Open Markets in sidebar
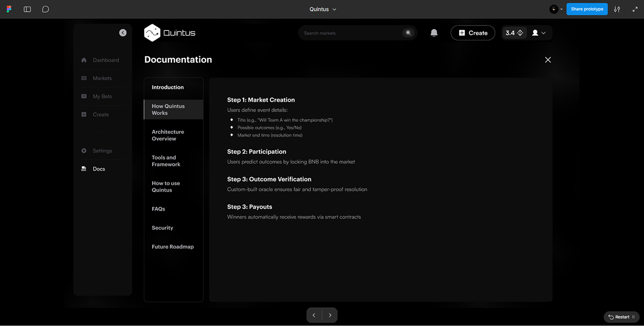Screen dimensions: 644x326 coord(102,78)
